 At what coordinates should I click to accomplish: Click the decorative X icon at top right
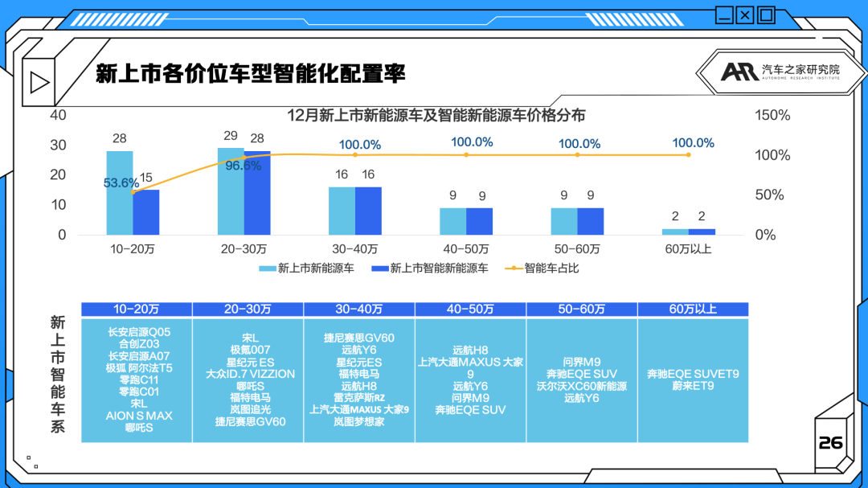click(x=745, y=14)
